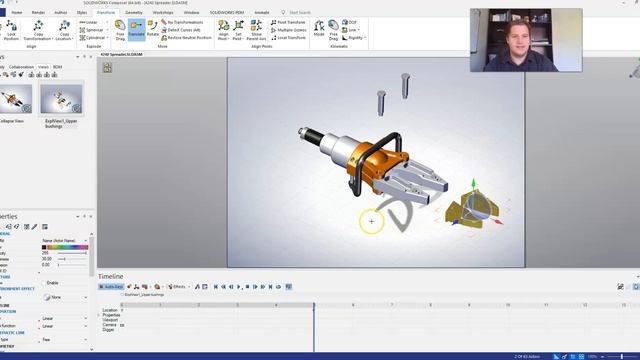Adjust the opacity slider showing 255
Image resolution: width=640 pixels, height=360 pixels.
72,253
